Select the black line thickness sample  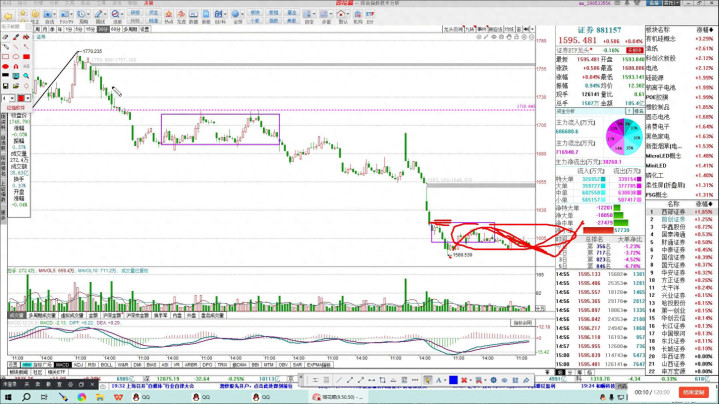pos(6,76)
